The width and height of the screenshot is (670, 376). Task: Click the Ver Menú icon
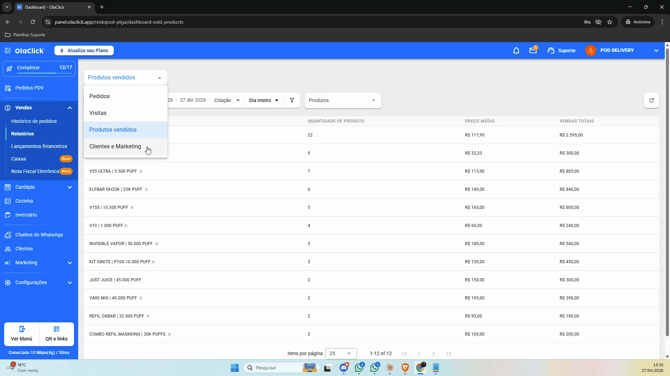22,329
